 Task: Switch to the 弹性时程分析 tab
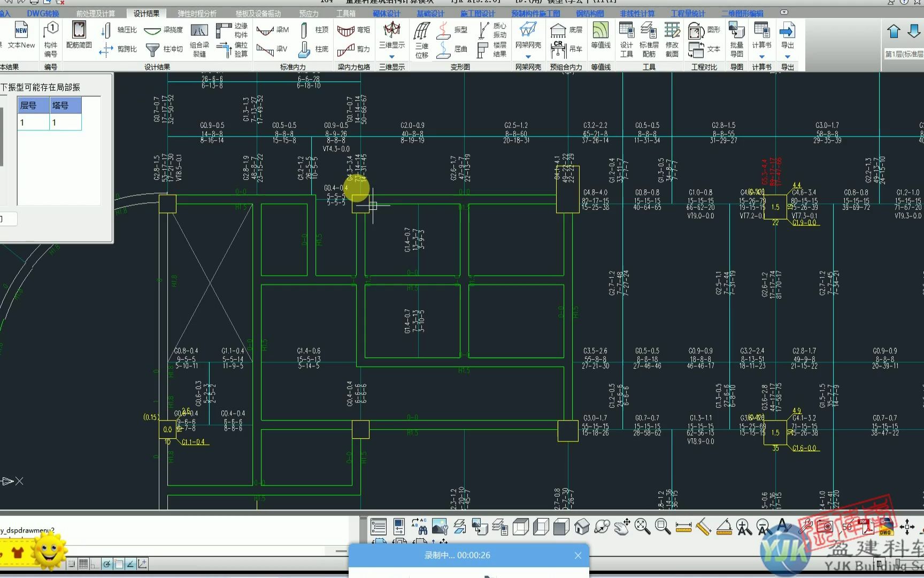click(x=198, y=13)
